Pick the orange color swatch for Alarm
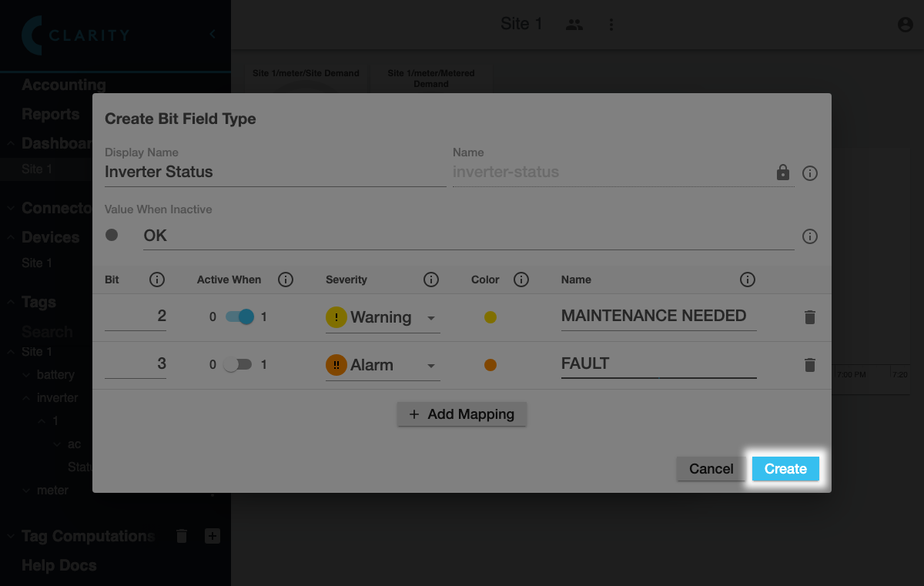The width and height of the screenshot is (924, 586). [490, 365]
